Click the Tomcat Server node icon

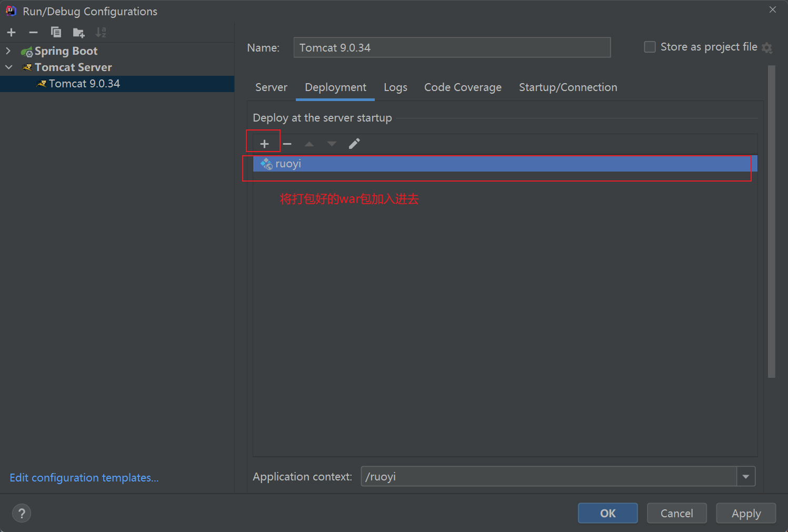point(27,67)
